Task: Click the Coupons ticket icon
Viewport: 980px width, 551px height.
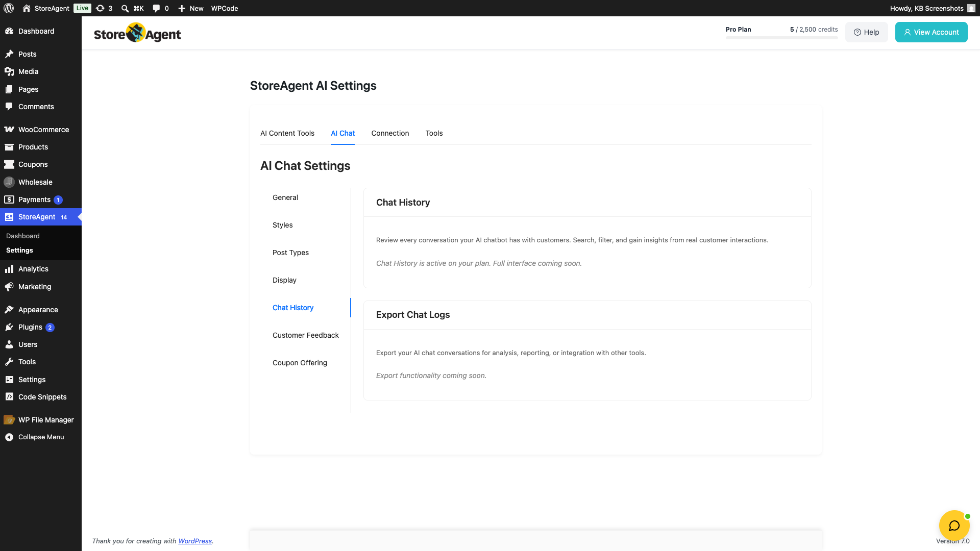Action: point(9,164)
